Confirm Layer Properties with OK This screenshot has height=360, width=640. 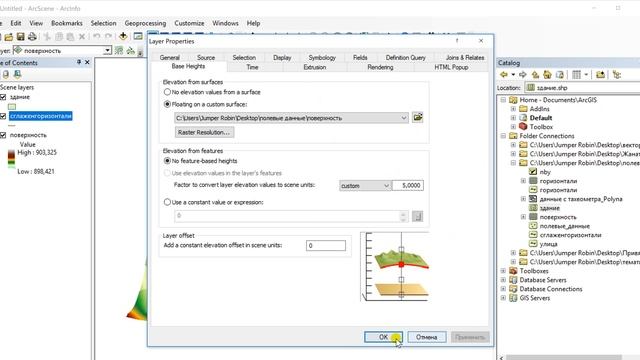(x=383, y=337)
